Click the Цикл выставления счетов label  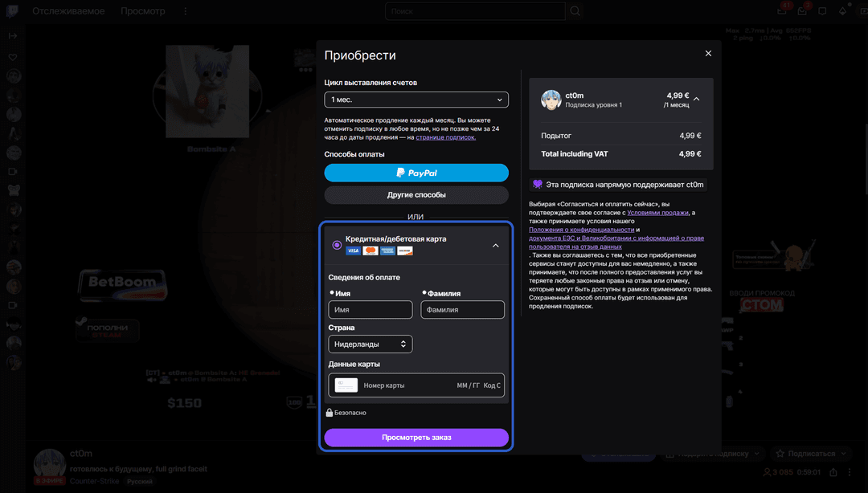tap(371, 83)
